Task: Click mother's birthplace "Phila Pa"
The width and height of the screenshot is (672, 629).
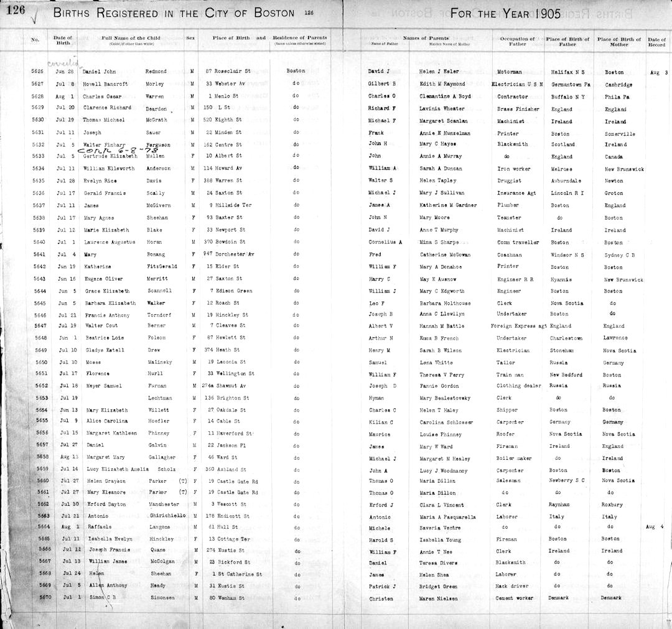Action: (x=617, y=97)
